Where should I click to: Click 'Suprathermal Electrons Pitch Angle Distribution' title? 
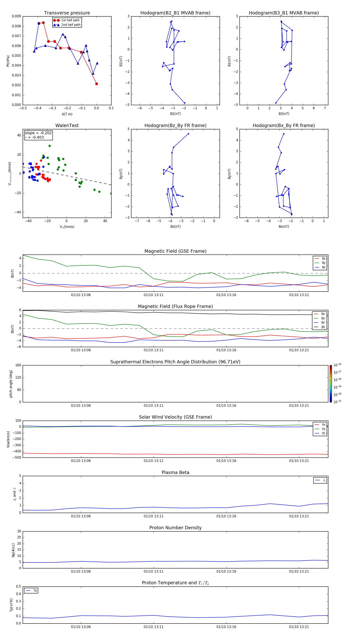pos(175,362)
